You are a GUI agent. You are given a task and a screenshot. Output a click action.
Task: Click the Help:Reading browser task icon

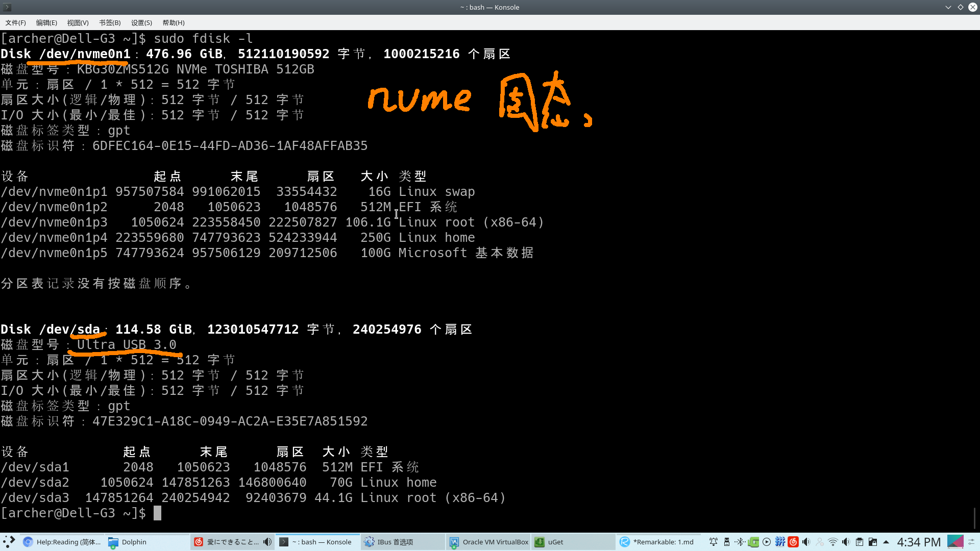coord(28,542)
